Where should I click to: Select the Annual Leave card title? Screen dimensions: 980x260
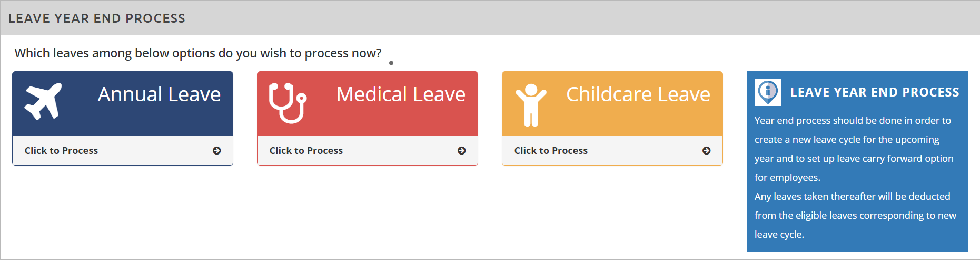pos(159,94)
